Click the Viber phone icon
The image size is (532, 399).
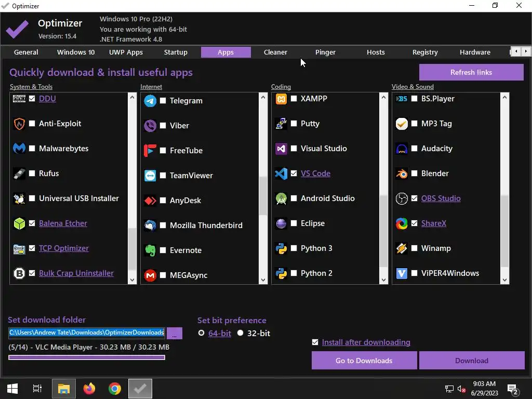tap(150, 126)
